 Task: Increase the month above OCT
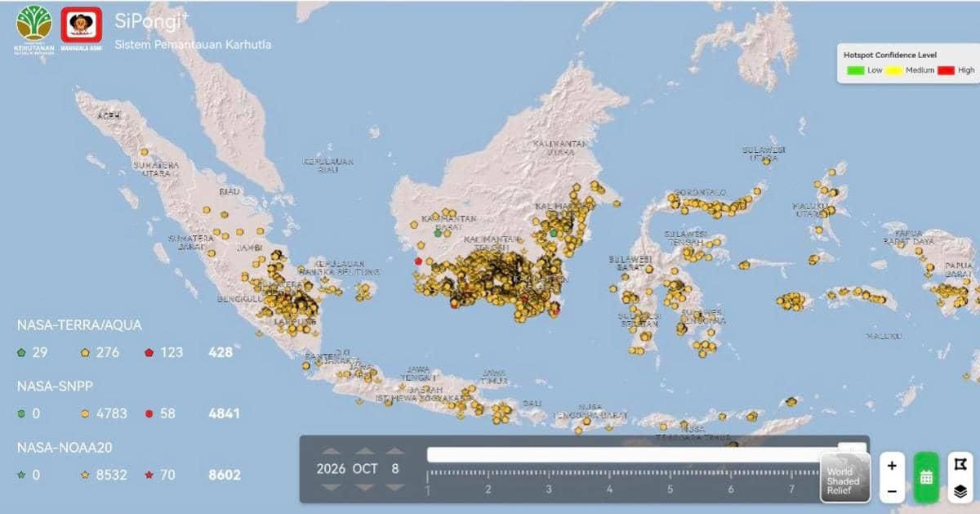[365, 451]
